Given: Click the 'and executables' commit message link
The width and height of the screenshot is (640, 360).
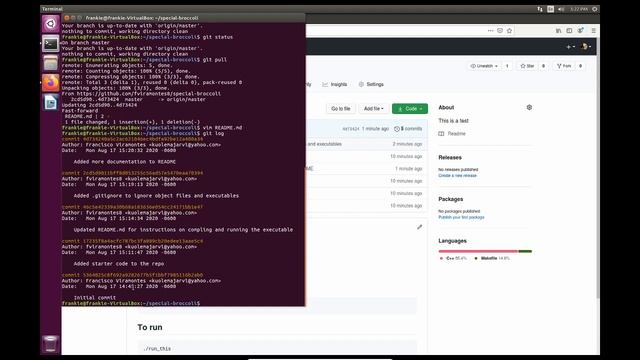Looking at the screenshot, I should coord(324,144).
